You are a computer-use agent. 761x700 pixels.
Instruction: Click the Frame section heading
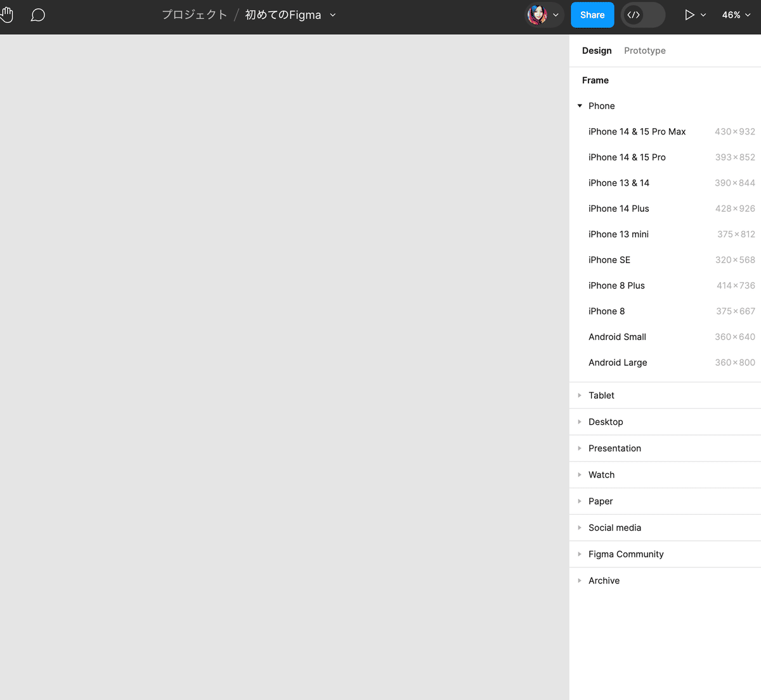[x=595, y=81]
